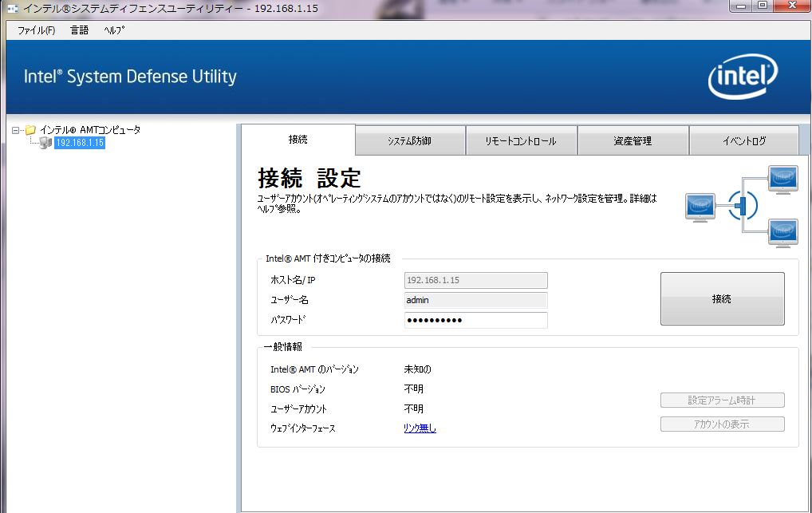Viewport: 812px width, 513px height.
Task: Select the インテル® AMTコンピュータ tree label
Action: click(x=90, y=129)
